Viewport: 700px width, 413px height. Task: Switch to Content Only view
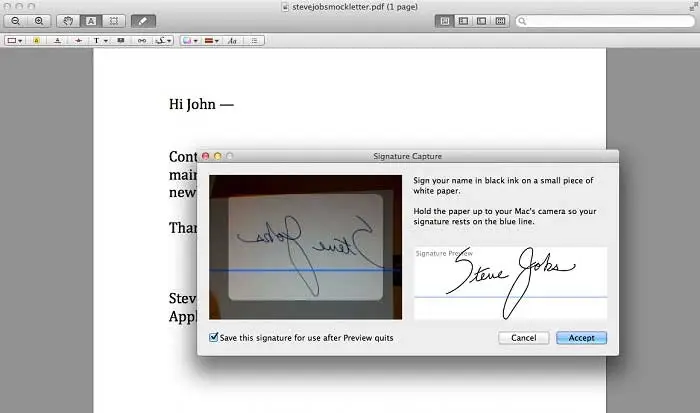click(x=445, y=21)
